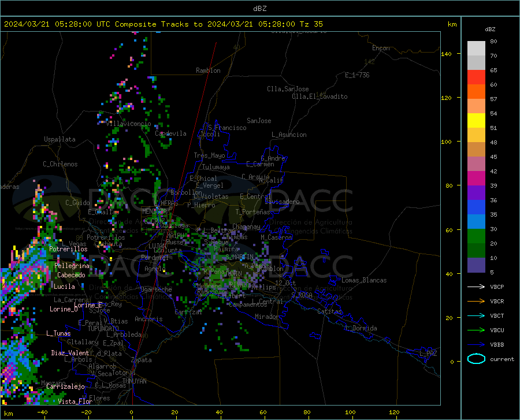Click the 'Lorine_O' map label
The height and width of the screenshot is (420, 520).
(x=64, y=309)
